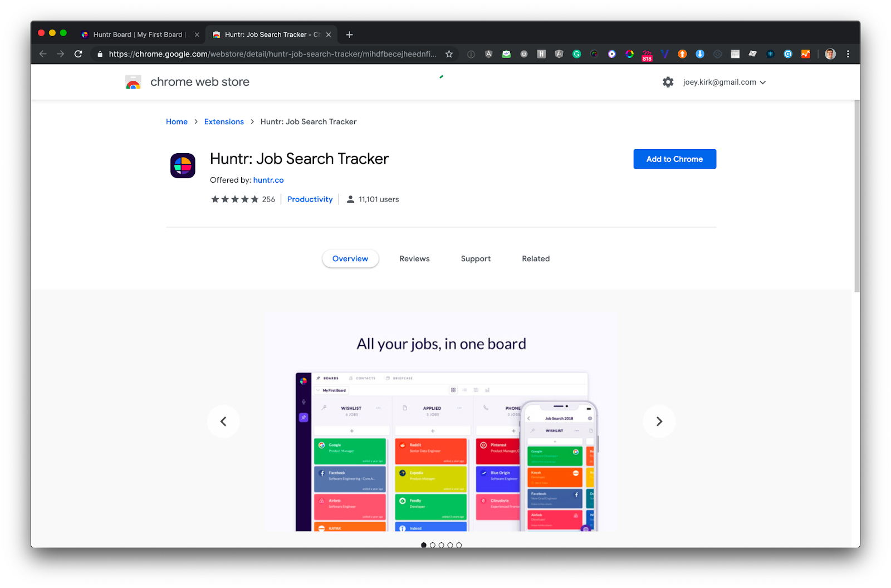
Task: Open the Productivity category link
Action: (310, 199)
